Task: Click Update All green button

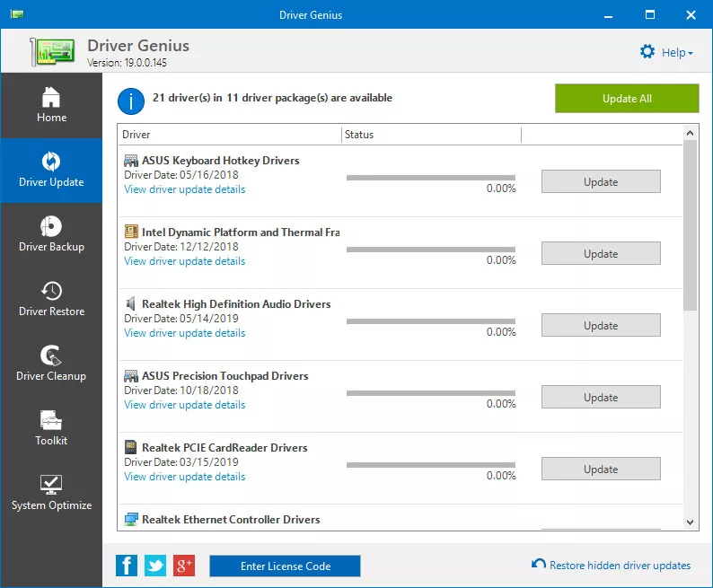Action: point(627,98)
